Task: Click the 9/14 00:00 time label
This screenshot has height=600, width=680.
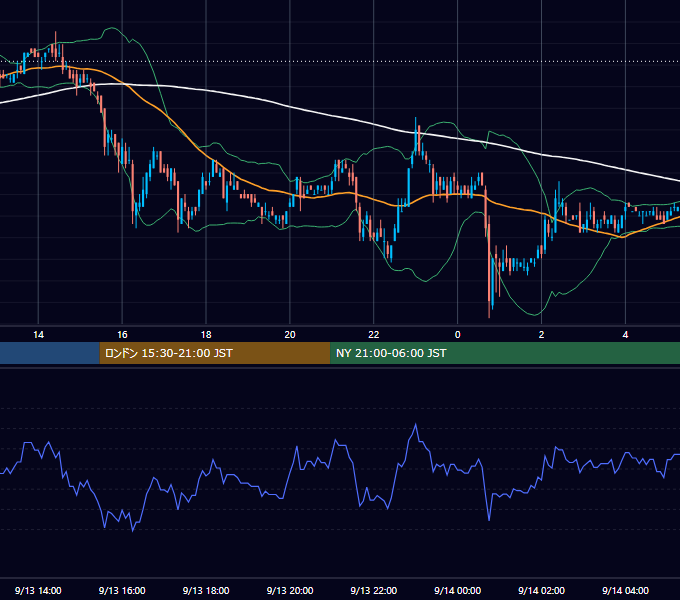Action: click(458, 590)
